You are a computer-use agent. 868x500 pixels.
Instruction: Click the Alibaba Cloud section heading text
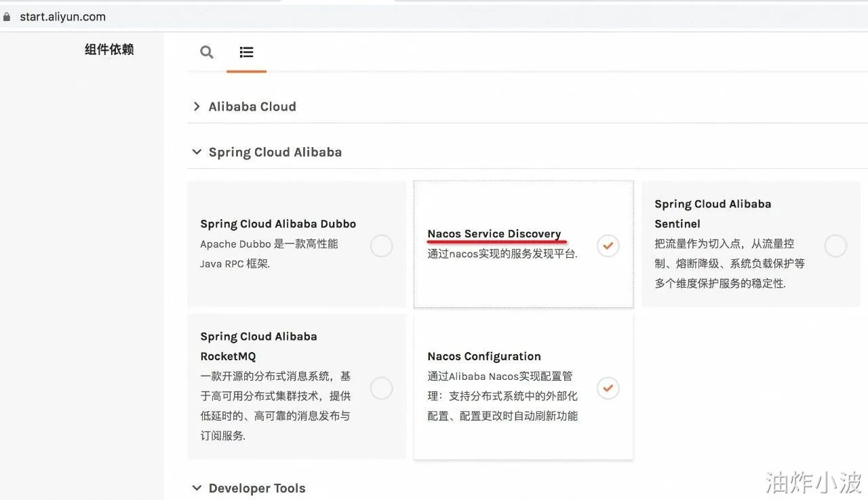(252, 107)
